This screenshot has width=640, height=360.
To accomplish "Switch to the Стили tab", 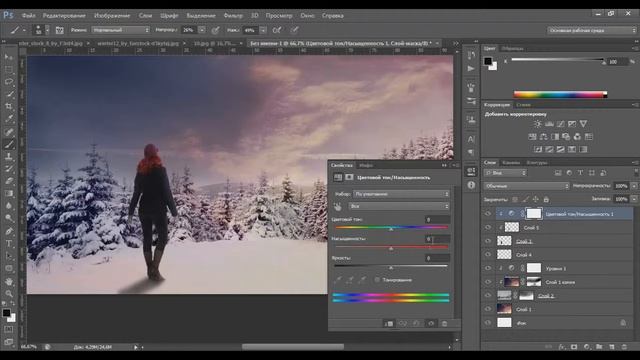I will (x=523, y=105).
